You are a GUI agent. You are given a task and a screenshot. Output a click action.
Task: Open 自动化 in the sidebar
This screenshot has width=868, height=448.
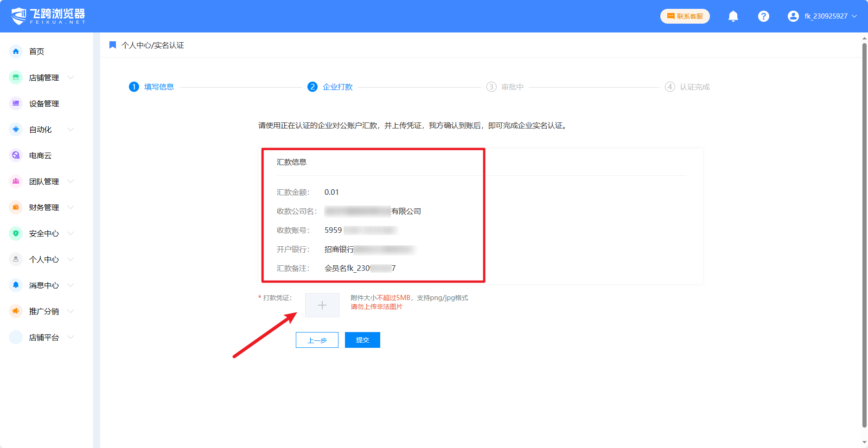[40, 129]
